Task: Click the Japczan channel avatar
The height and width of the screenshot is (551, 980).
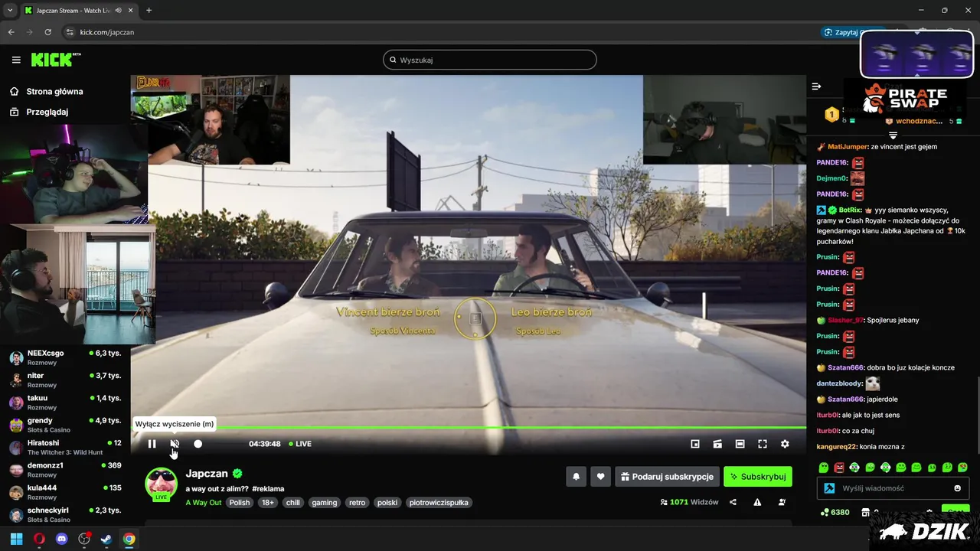Action: (161, 484)
